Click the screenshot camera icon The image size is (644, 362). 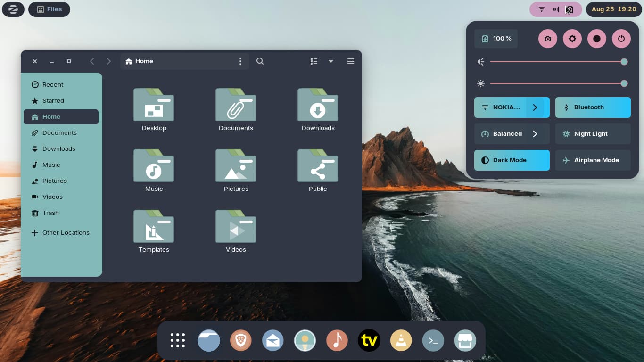[x=547, y=39]
